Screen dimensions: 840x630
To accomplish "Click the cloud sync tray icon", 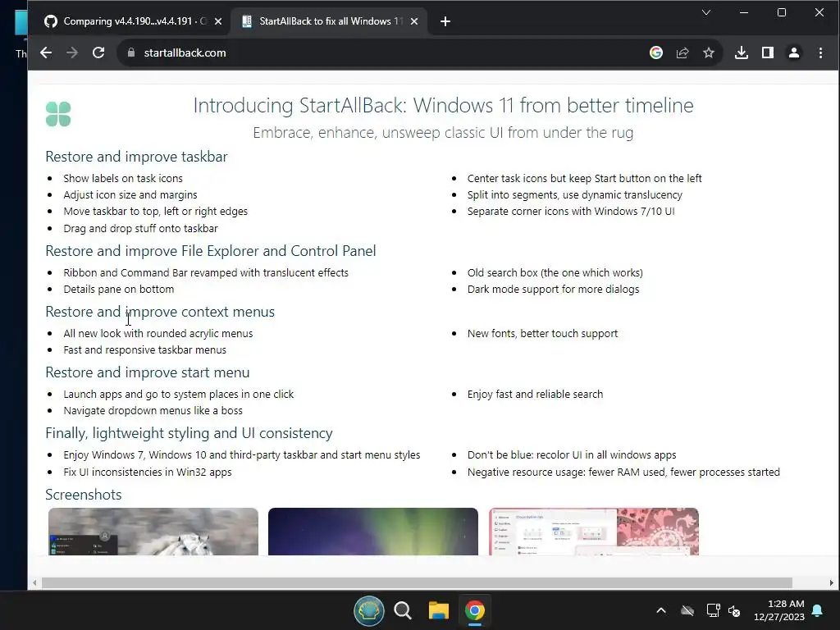I will [687, 610].
